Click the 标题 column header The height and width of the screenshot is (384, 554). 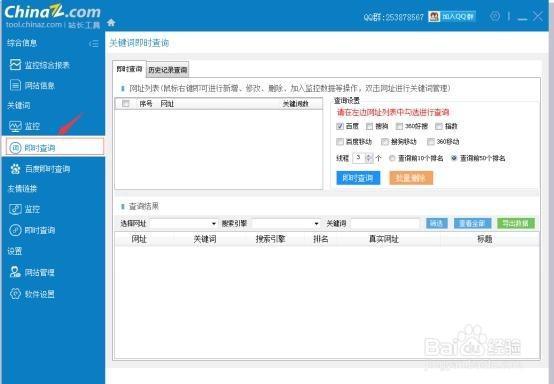coord(484,239)
